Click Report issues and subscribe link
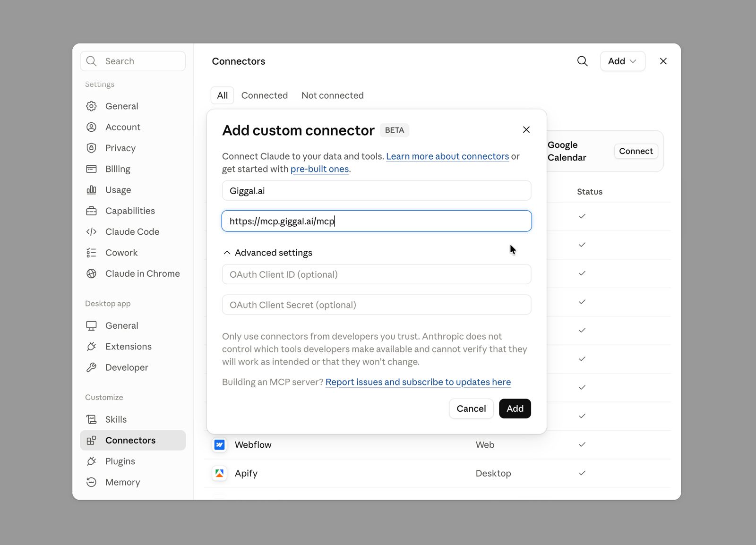Screen dimensions: 756x545 [418, 382]
